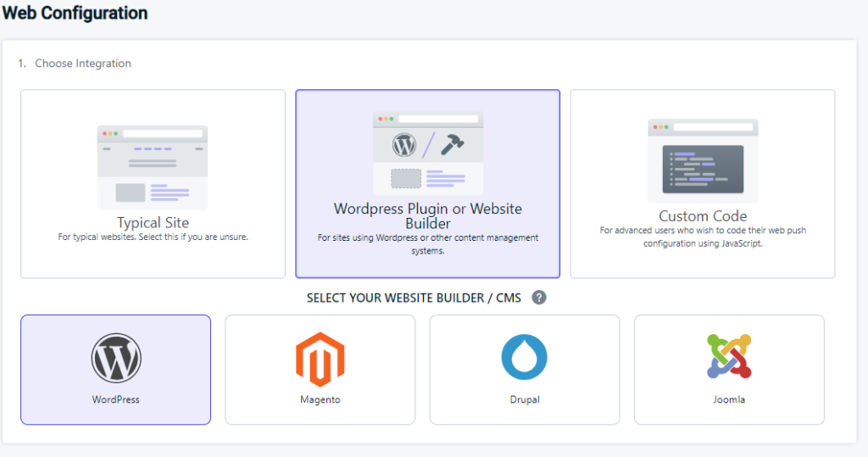Click the Custom Code editor illustration
This screenshot has height=457, width=868.
coord(703,160)
